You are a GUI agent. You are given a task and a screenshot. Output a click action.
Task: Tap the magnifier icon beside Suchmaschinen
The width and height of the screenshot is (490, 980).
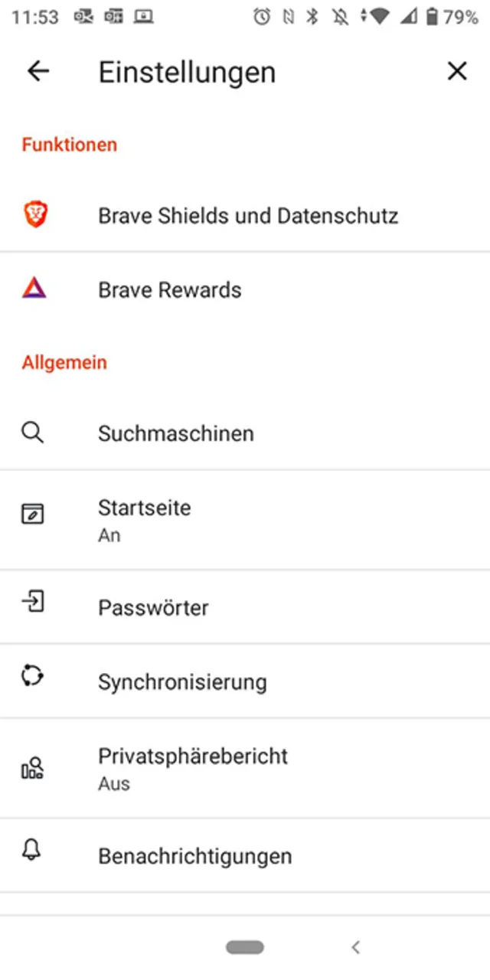point(33,433)
